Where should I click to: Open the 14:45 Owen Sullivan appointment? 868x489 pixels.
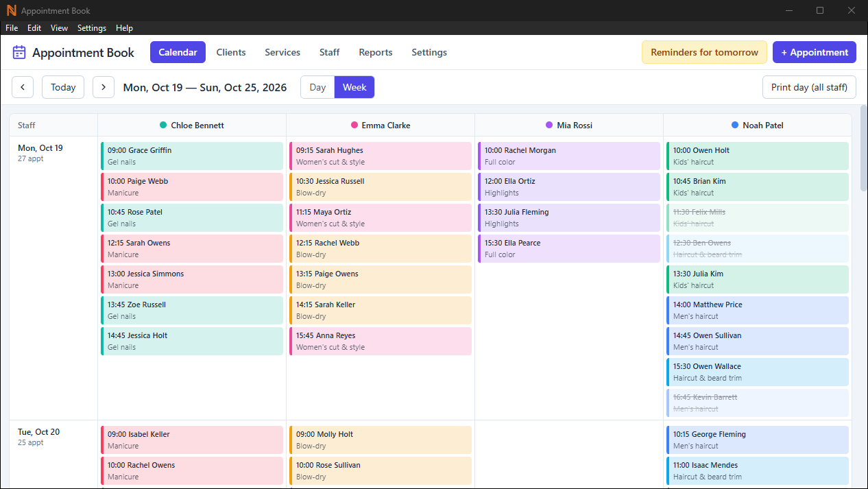[758, 341]
